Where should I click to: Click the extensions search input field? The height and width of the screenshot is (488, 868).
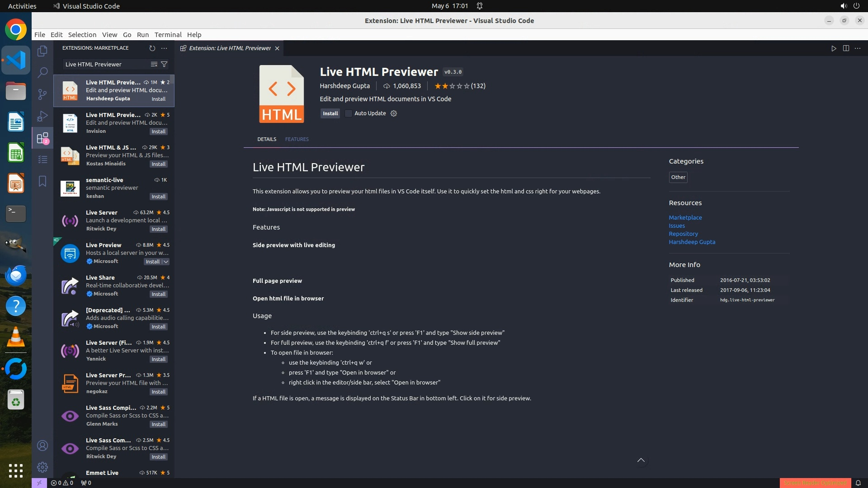coord(106,64)
